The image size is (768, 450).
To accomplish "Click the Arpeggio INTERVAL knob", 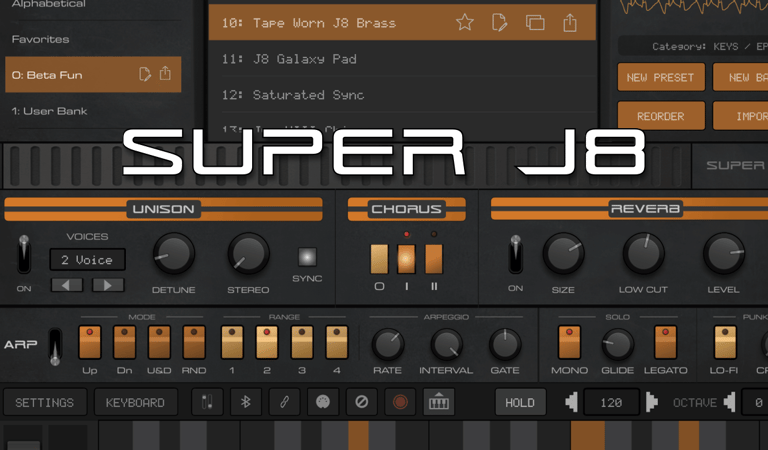I will [x=446, y=344].
